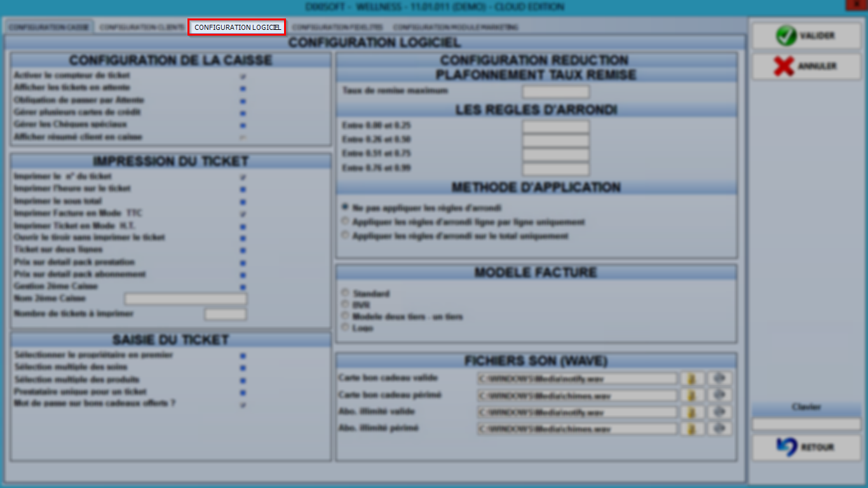Click the Entre 0.76 et 0.99 field
The width and height of the screenshot is (868, 488).
click(556, 169)
